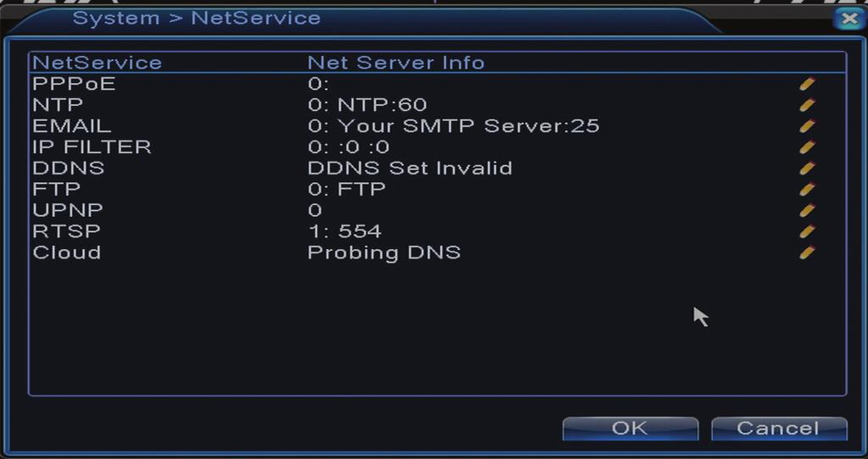
Task: Select the DDNS Set Invalid entry
Action: pos(409,169)
